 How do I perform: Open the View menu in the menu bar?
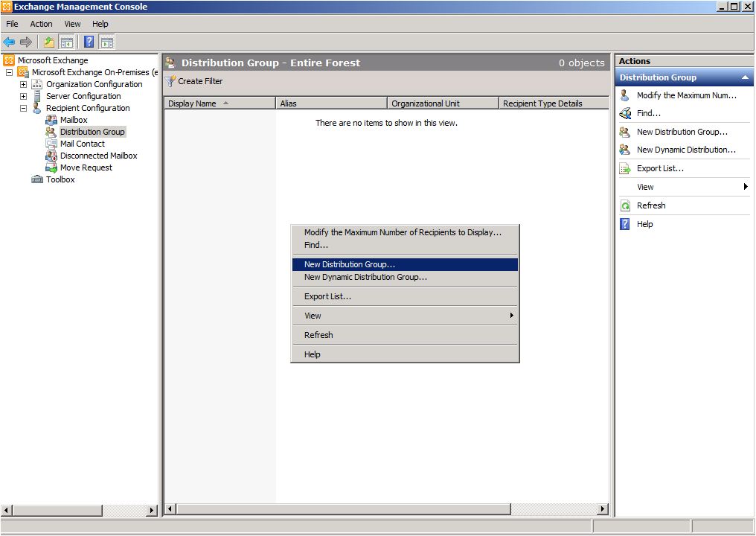tap(72, 24)
